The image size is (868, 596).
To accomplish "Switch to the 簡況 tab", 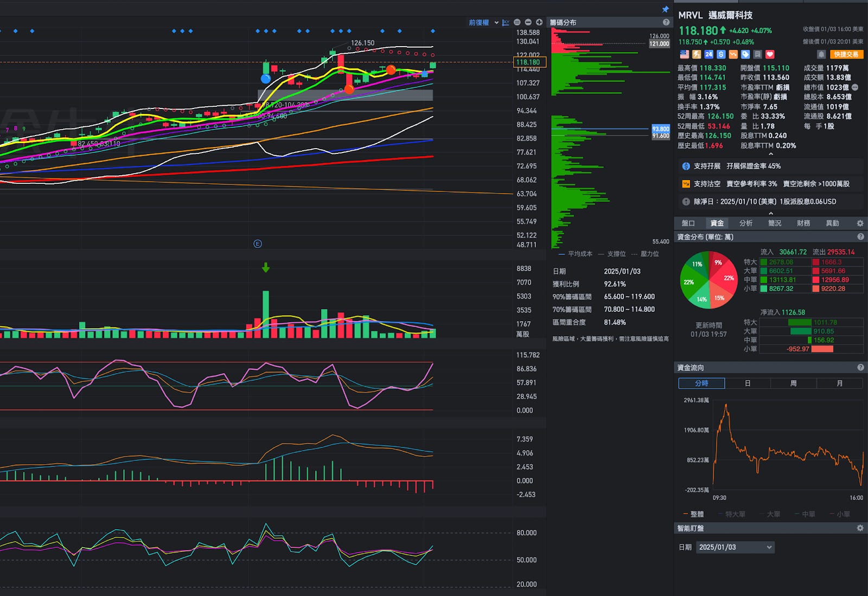I will click(x=775, y=223).
